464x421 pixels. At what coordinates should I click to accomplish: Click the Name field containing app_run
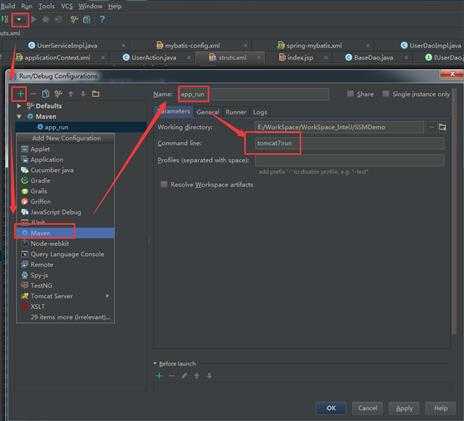click(254, 94)
